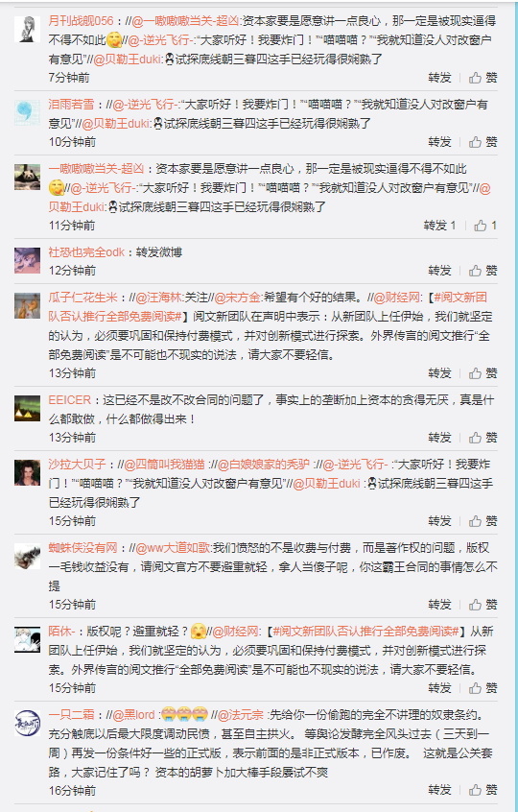Open the panda avatar of 一嗷嗷嗷当关-超凶

(28, 178)
